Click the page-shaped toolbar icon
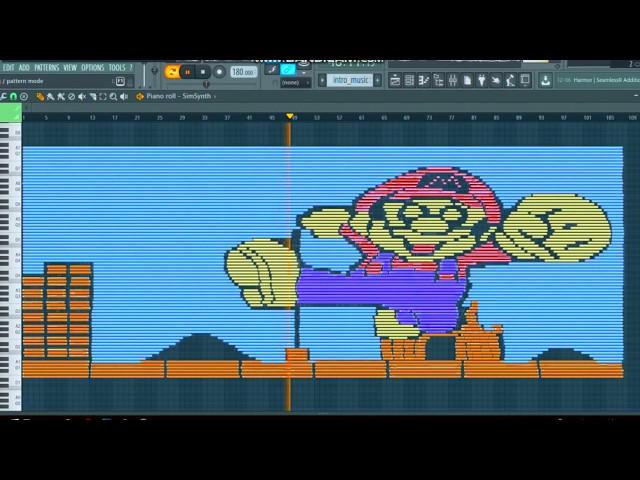640x480 pixels. [x=467, y=80]
